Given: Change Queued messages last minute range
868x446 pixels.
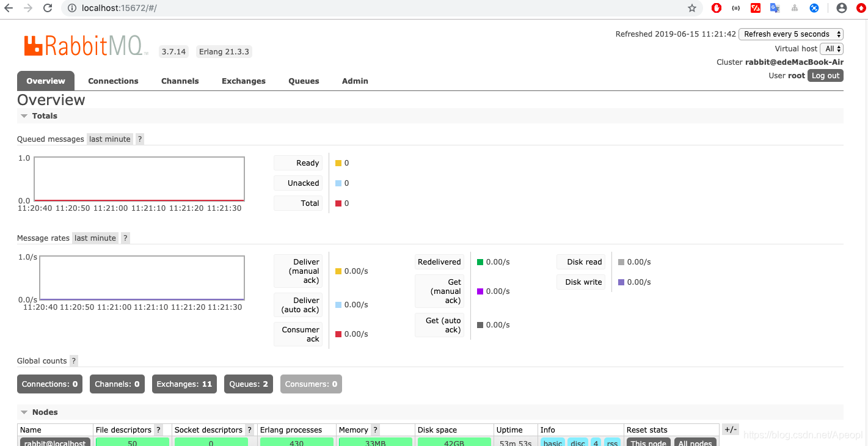Looking at the screenshot, I should click(110, 139).
